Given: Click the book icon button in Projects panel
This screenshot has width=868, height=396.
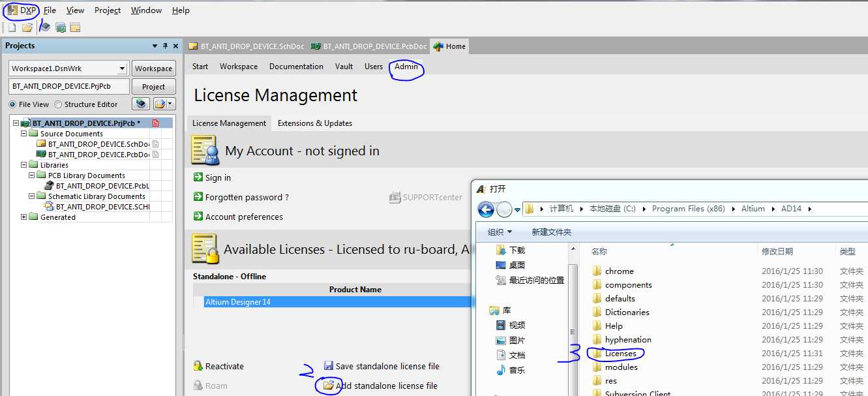Looking at the screenshot, I should [x=140, y=104].
